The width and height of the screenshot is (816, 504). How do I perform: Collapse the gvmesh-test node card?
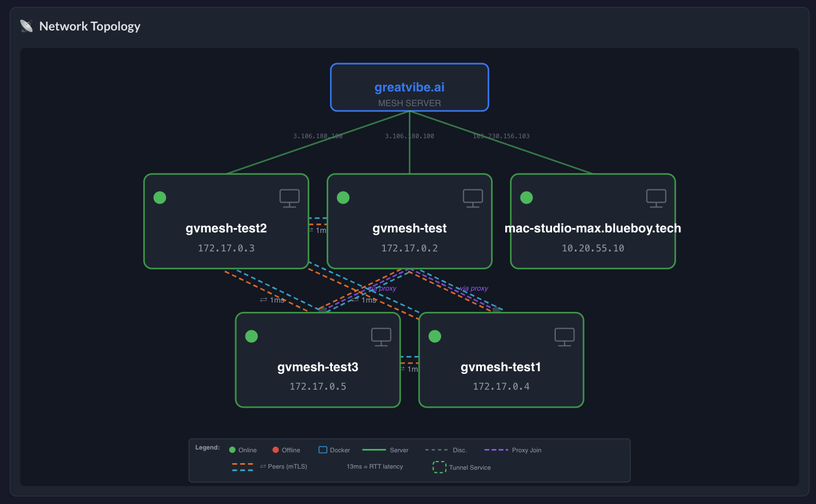point(409,221)
